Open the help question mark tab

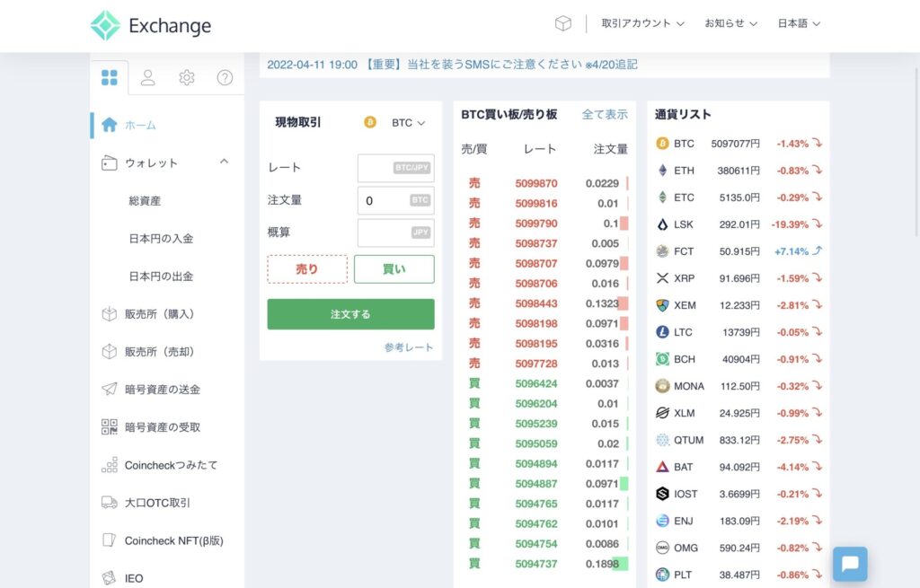coord(225,77)
